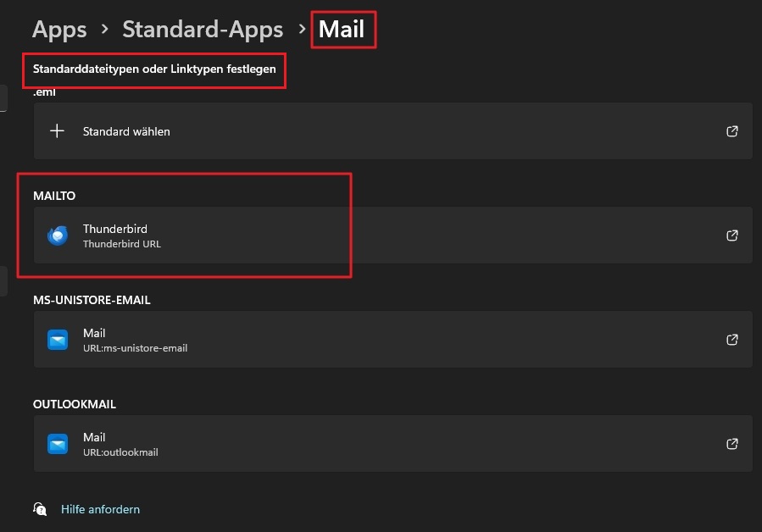762x532 pixels.
Task: Click the OUTLOOKMAIL heading
Action: 75,404
